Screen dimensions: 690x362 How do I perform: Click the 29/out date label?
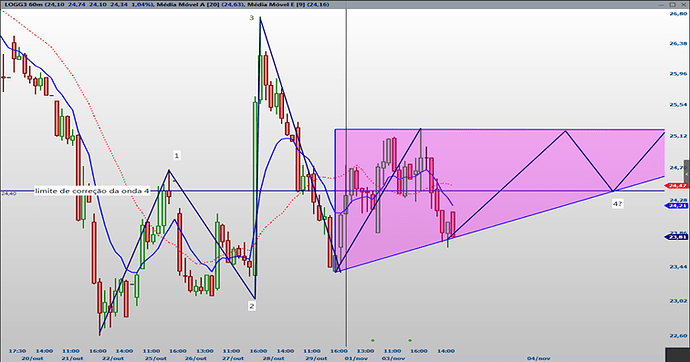(x=316, y=358)
